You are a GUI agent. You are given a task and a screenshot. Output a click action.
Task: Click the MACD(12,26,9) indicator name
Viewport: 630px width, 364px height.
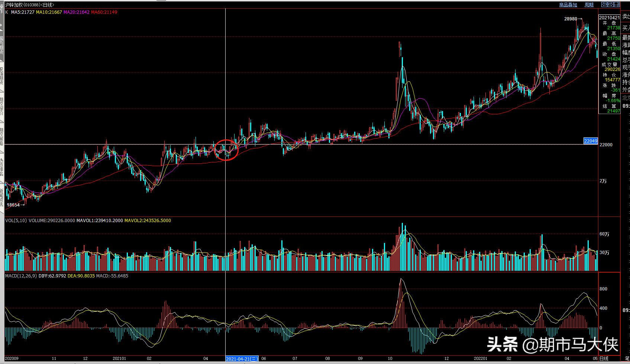tap(21, 276)
